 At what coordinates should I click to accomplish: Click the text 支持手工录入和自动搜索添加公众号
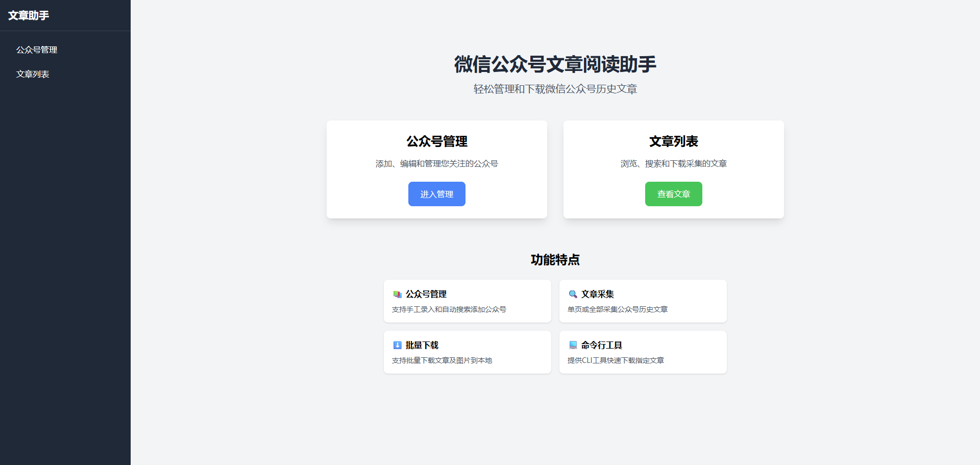click(449, 309)
